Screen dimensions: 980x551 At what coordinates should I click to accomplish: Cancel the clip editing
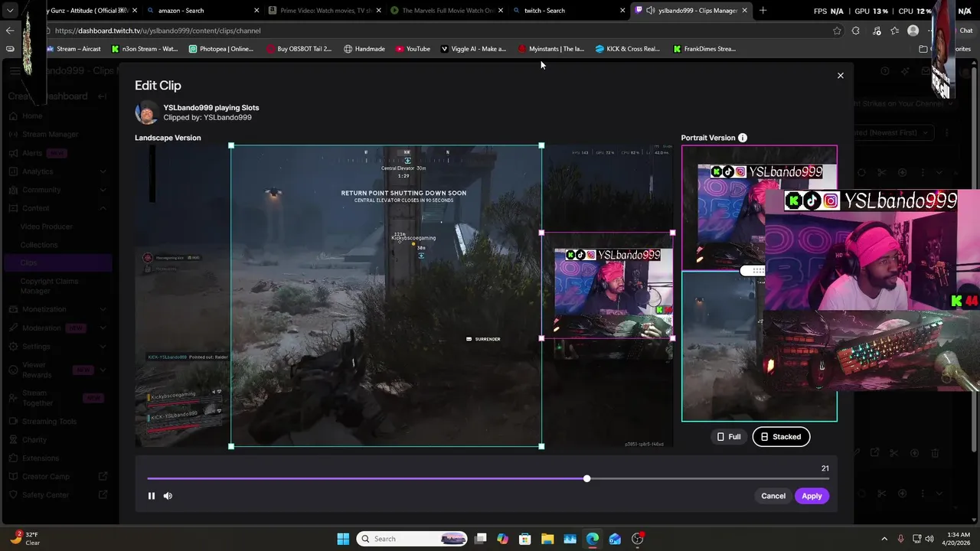tap(773, 496)
